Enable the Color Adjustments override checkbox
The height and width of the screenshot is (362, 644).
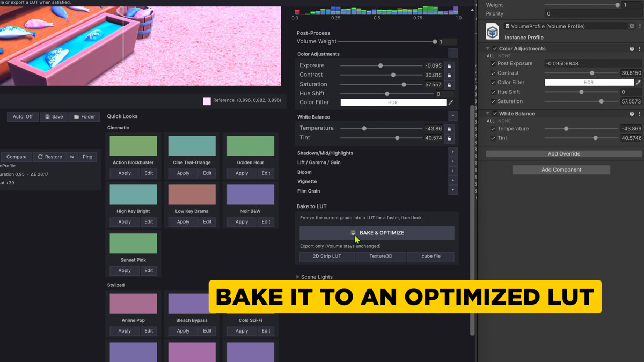495,49
